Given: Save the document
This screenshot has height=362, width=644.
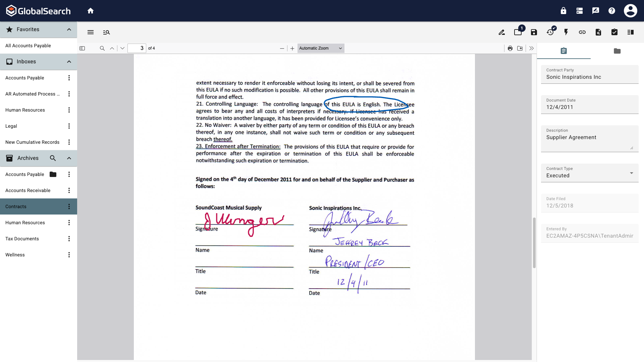Looking at the screenshot, I should pyautogui.click(x=534, y=32).
